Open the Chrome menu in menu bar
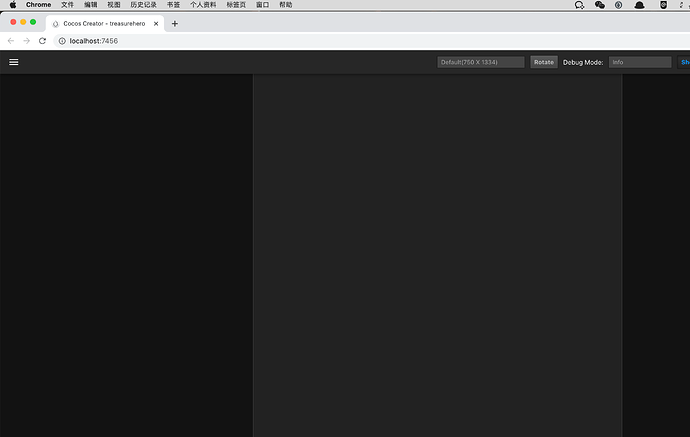Image resolution: width=690 pixels, height=437 pixels. click(38, 5)
